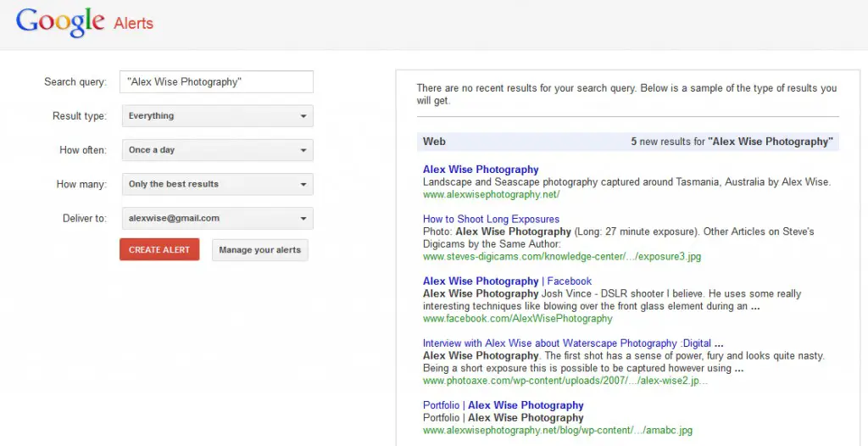The height and width of the screenshot is (446, 868).
Task: Open the Alex Wise Photography | Facebook link
Action: [x=507, y=281]
